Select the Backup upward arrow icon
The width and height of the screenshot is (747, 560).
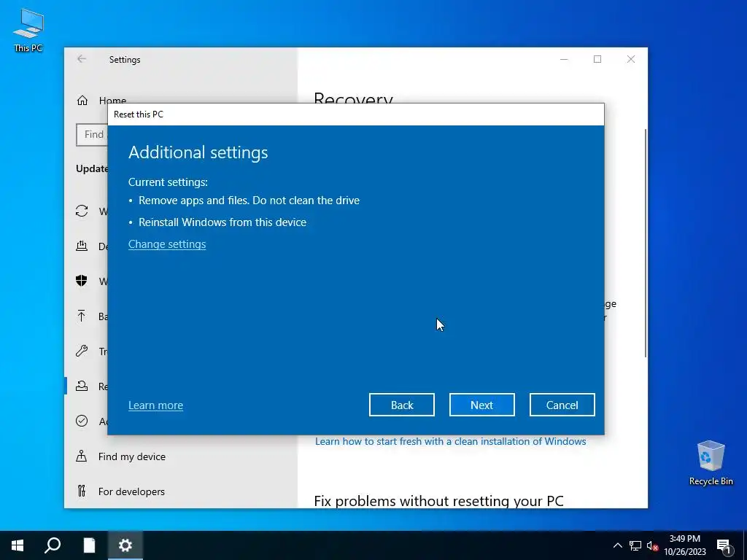82,316
